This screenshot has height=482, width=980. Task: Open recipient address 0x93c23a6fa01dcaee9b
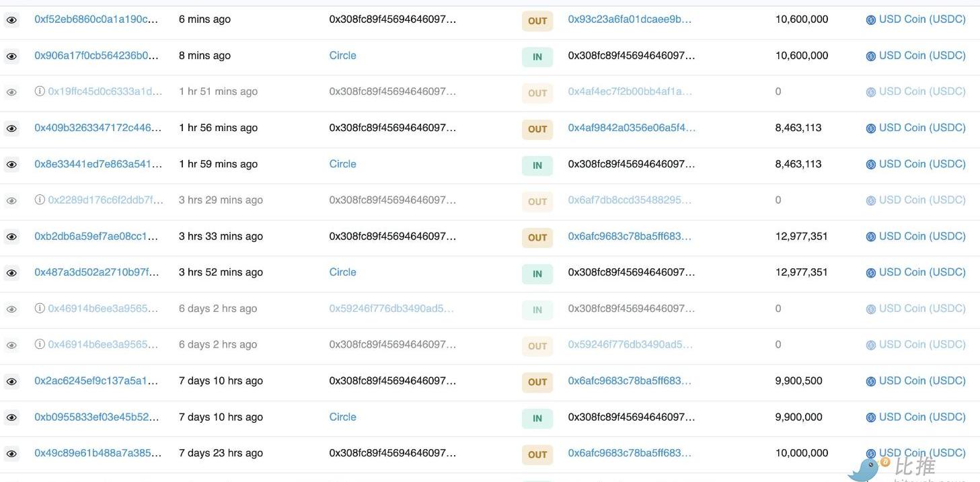pyautogui.click(x=629, y=19)
